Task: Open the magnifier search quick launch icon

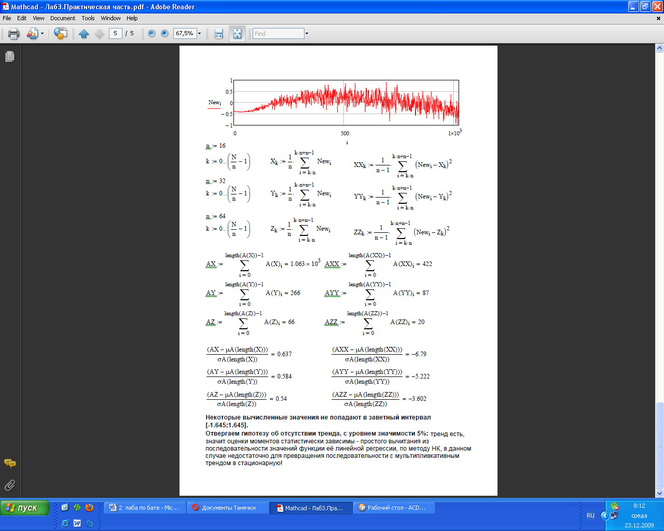Action: point(89,523)
